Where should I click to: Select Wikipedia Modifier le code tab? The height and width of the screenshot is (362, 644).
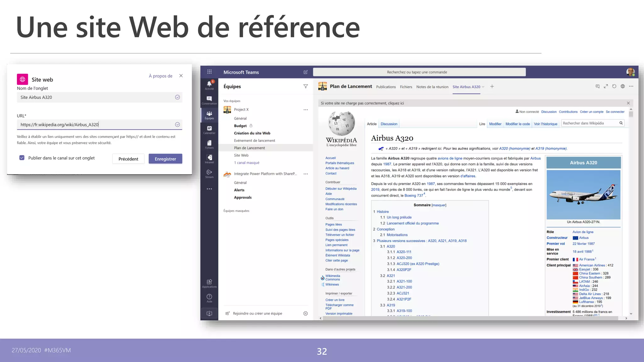click(x=518, y=124)
